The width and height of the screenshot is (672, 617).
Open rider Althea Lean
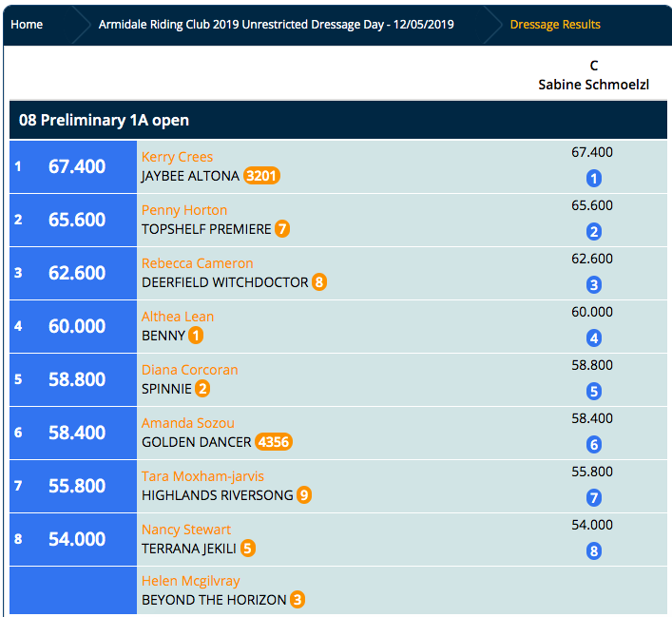pos(178,317)
